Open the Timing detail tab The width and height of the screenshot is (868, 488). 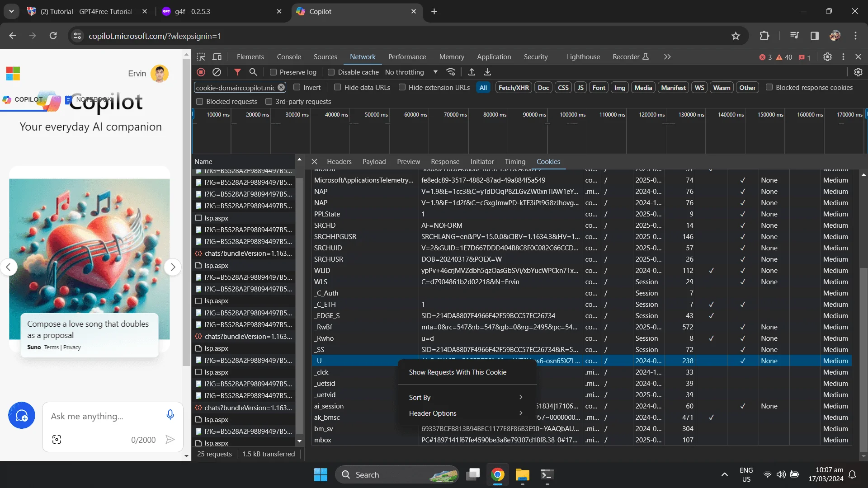point(515,162)
